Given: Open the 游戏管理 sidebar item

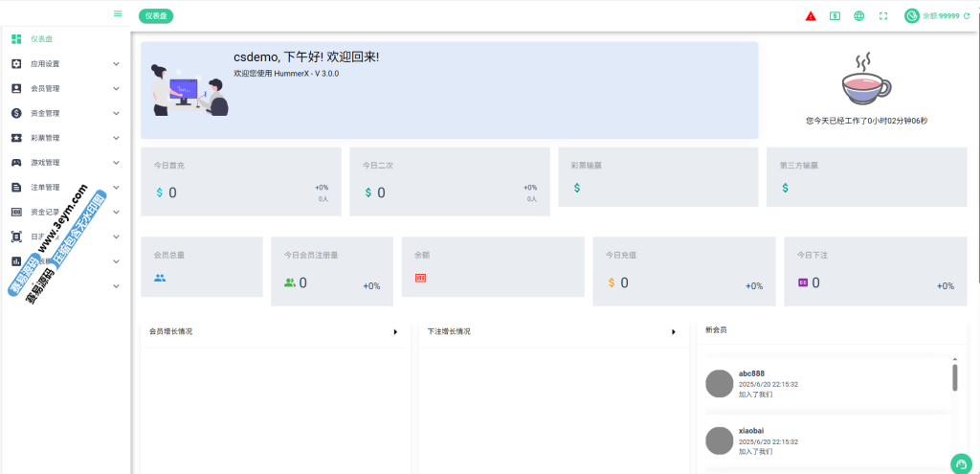Looking at the screenshot, I should point(45,163).
